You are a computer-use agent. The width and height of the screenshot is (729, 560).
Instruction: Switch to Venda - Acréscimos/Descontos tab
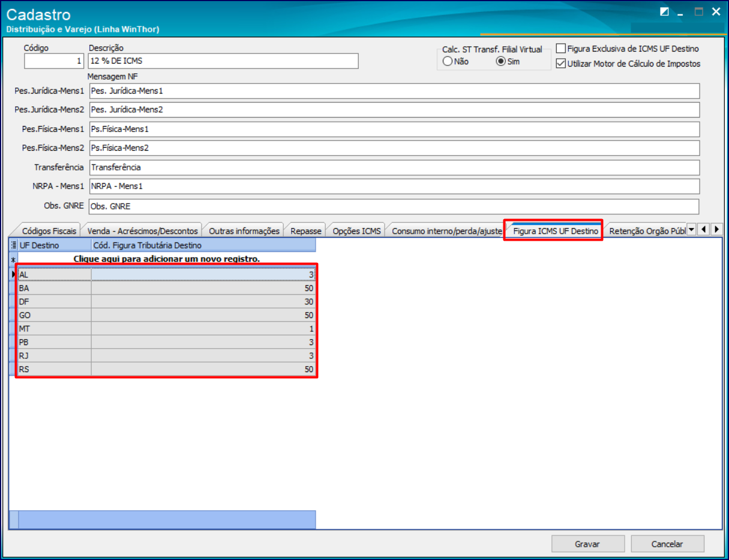(x=142, y=230)
